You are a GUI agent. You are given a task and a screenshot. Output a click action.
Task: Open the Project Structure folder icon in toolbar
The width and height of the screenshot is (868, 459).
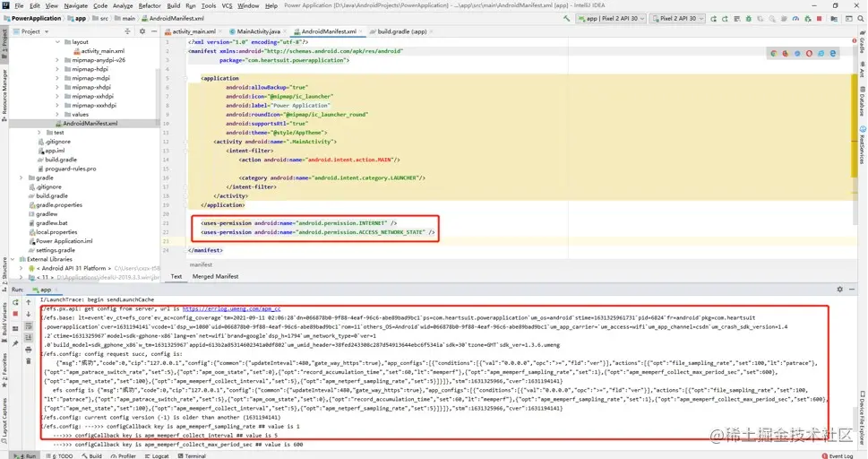click(834, 18)
